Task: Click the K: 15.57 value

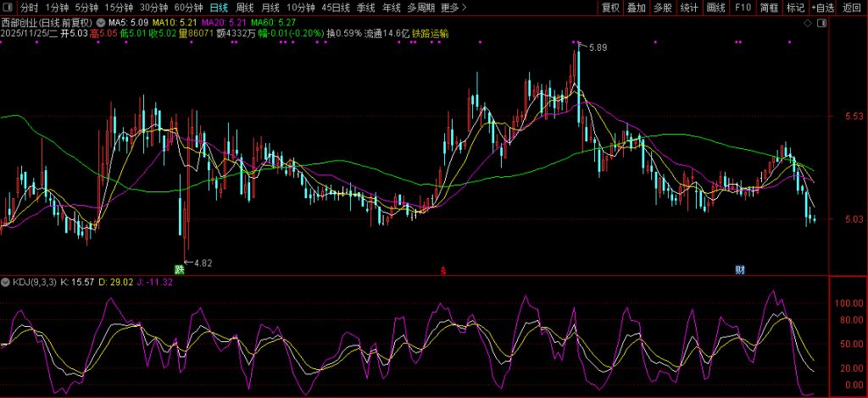Action: 77,283
